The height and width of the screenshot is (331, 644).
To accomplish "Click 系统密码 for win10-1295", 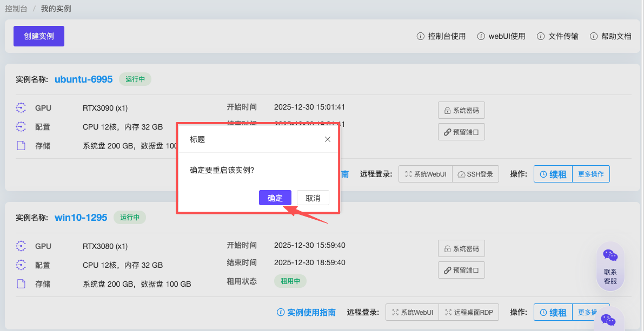I will 461,248.
